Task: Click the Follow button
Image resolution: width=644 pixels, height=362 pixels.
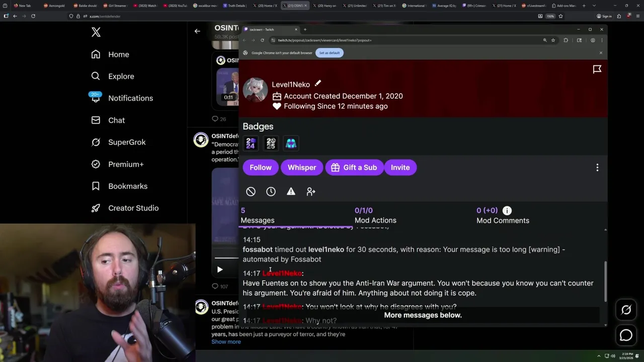Action: tap(261, 167)
